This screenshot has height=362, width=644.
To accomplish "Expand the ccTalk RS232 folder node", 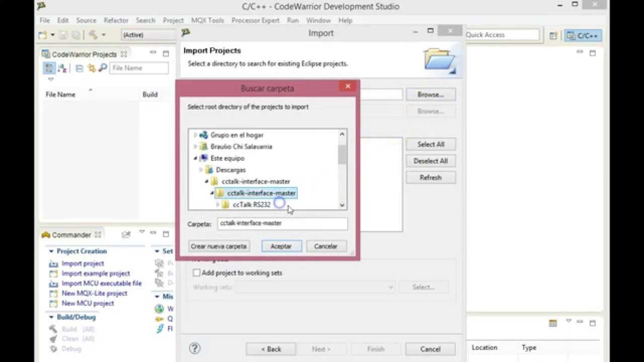I will (217, 205).
